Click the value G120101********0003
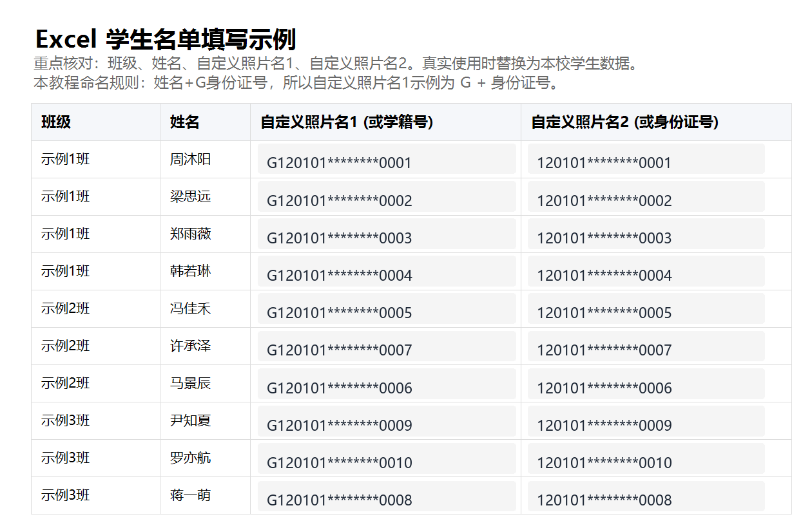This screenshot has width=812, height=528. pos(387,234)
